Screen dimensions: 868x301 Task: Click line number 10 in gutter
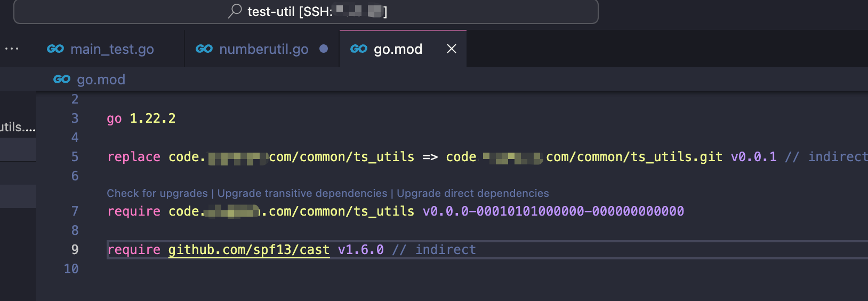click(71, 269)
